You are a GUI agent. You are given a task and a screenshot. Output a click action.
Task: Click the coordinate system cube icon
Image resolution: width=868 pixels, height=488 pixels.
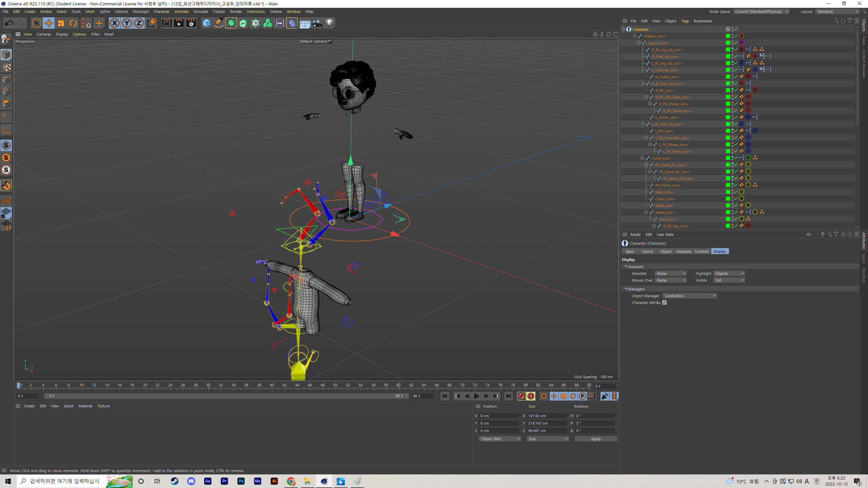pyautogui.click(x=152, y=23)
